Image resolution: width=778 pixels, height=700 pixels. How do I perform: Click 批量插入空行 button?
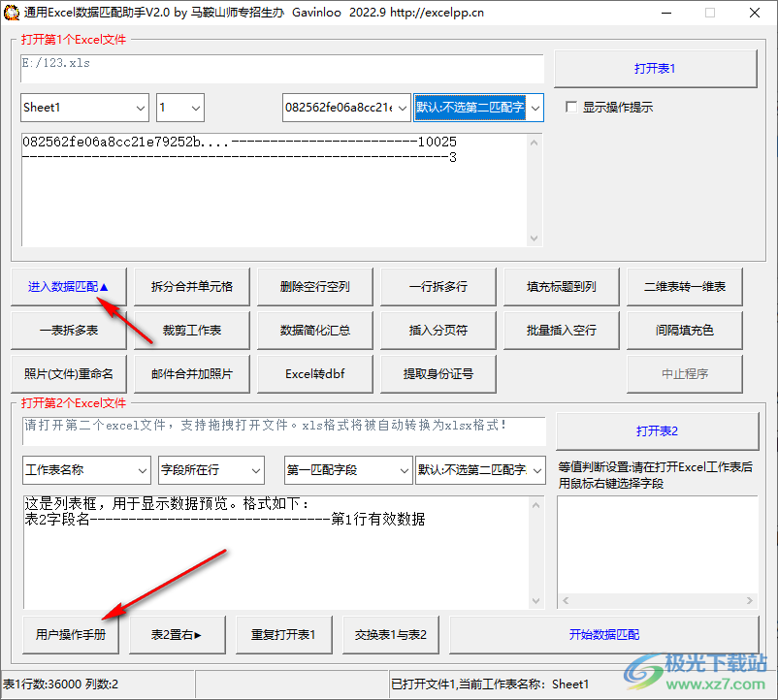[561, 331]
